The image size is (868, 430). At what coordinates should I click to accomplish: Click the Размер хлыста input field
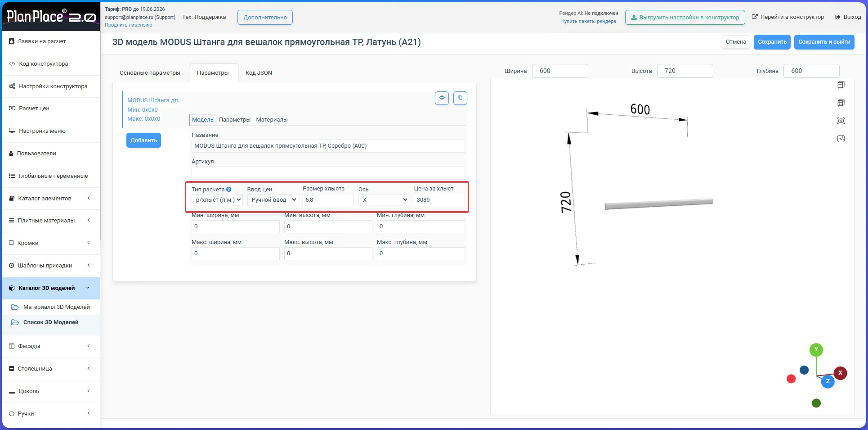[x=328, y=200]
